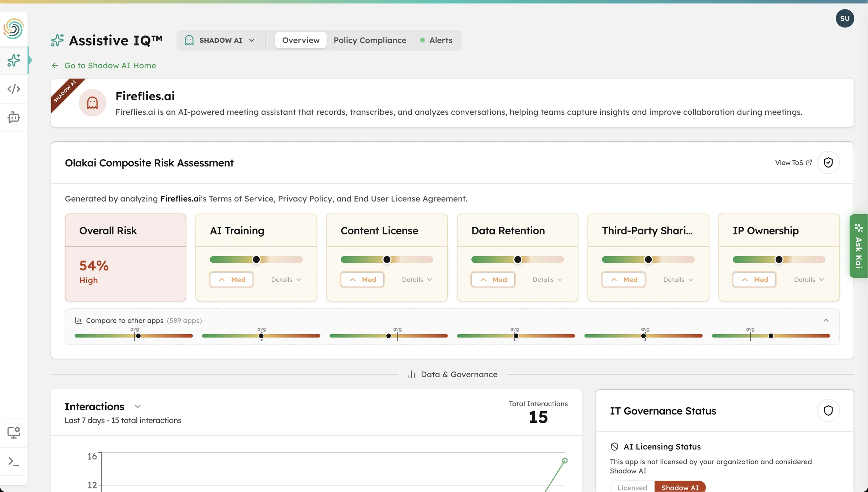Screen dimensions: 868x492
Task: Toggle the AI Training Med button
Action: point(231,280)
